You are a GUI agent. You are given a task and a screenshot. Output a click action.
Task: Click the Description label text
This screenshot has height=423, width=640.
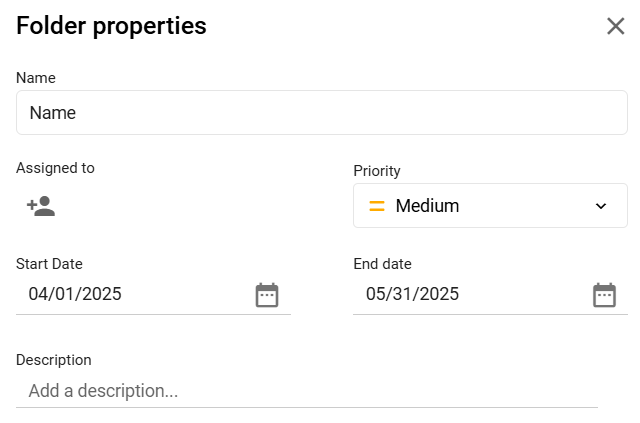point(54,360)
